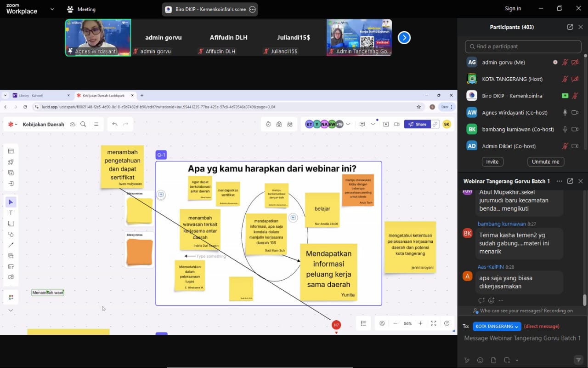Open the Meeting tab
The image size is (588, 368).
pos(81,9)
